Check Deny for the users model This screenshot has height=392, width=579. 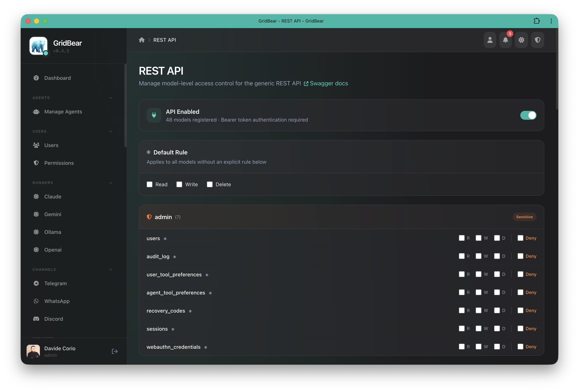tap(520, 238)
